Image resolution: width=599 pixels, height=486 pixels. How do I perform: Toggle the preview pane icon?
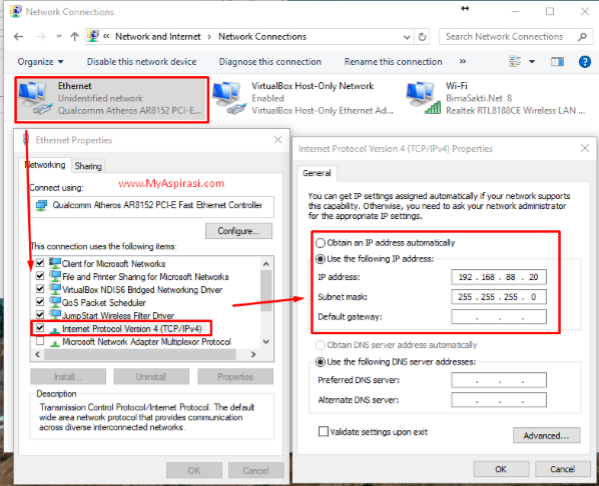point(557,62)
